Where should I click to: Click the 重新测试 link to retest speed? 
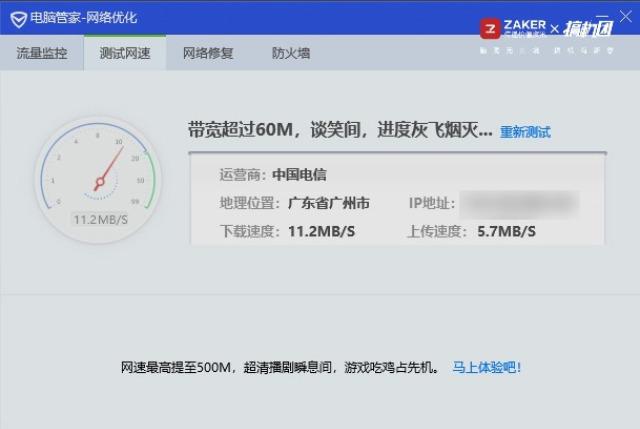click(x=525, y=132)
